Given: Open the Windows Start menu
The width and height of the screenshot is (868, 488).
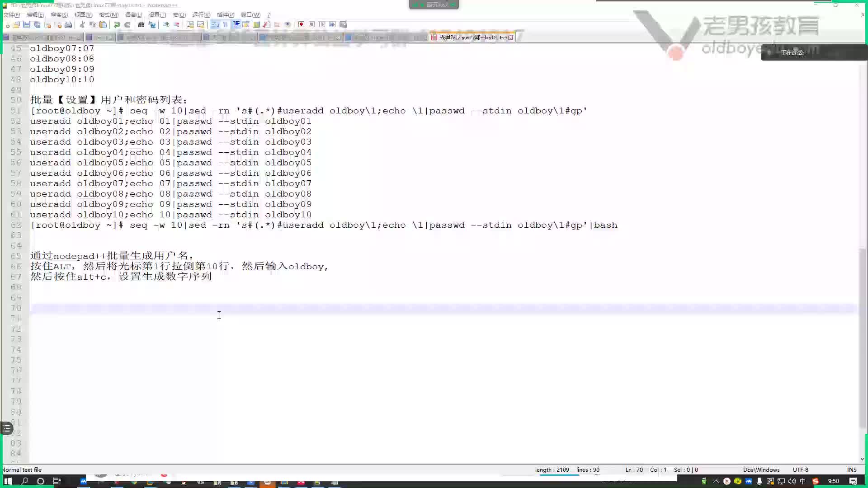Looking at the screenshot, I should (x=8, y=481).
